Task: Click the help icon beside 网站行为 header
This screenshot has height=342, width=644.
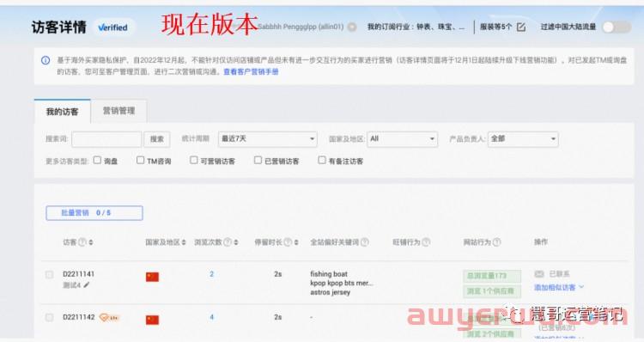Action: 496,242
